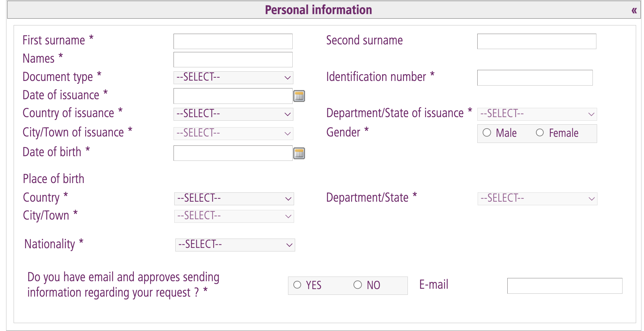The height and width of the screenshot is (331, 644).
Task: Click the Date of birth text field
Action: [x=233, y=153]
